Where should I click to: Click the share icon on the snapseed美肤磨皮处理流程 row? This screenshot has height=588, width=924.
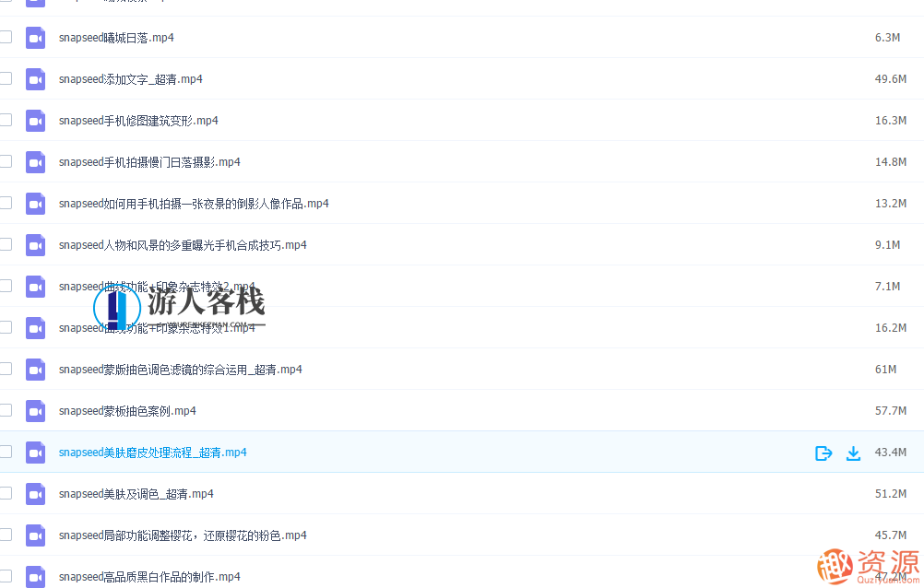(823, 453)
